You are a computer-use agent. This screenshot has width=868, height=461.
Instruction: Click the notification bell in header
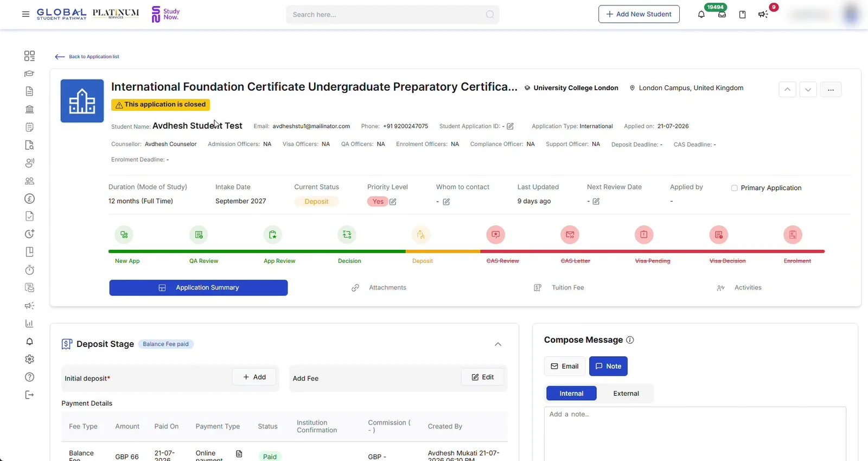[701, 15]
